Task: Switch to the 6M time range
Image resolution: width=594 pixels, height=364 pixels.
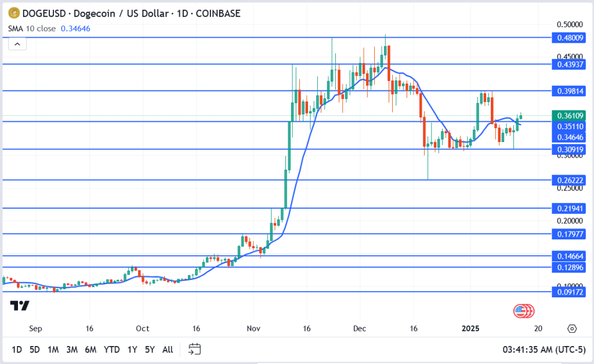Action: point(90,350)
